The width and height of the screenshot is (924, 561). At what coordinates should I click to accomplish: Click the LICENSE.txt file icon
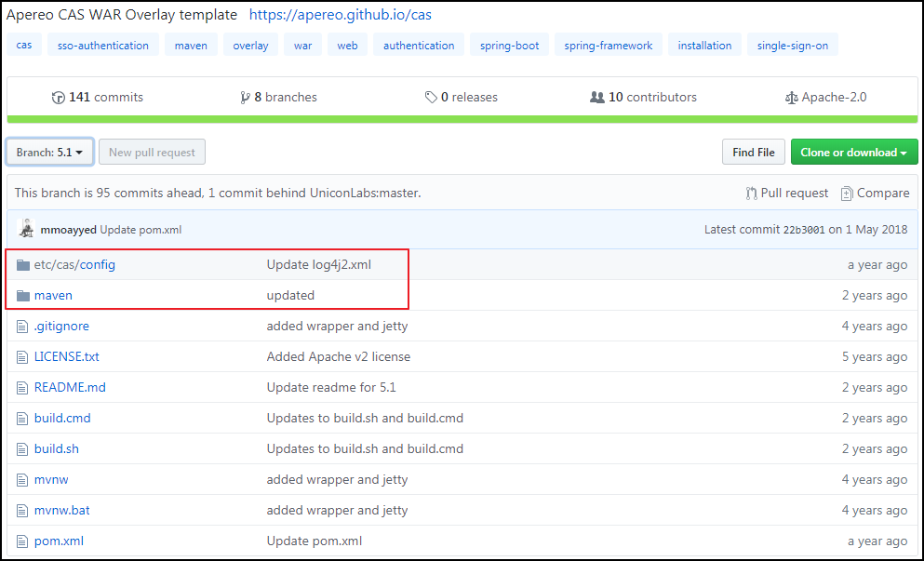[x=22, y=357]
